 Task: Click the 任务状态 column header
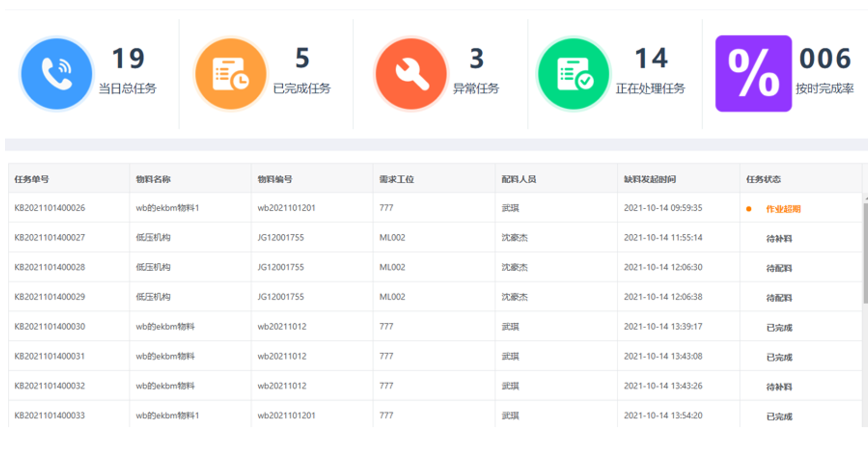coord(763,179)
